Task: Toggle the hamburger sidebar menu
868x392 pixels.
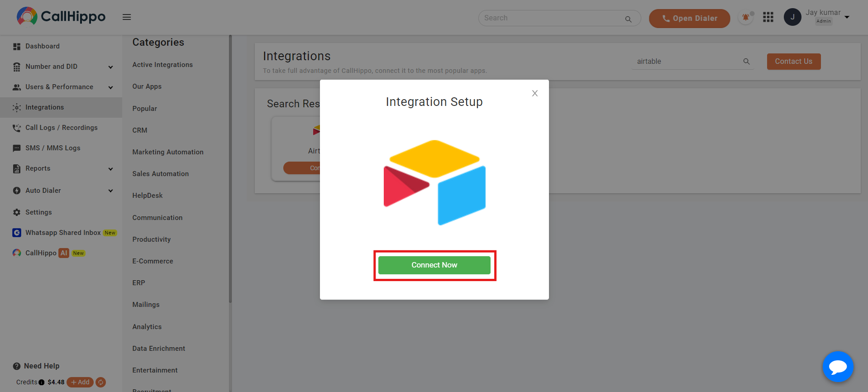Action: [x=127, y=17]
